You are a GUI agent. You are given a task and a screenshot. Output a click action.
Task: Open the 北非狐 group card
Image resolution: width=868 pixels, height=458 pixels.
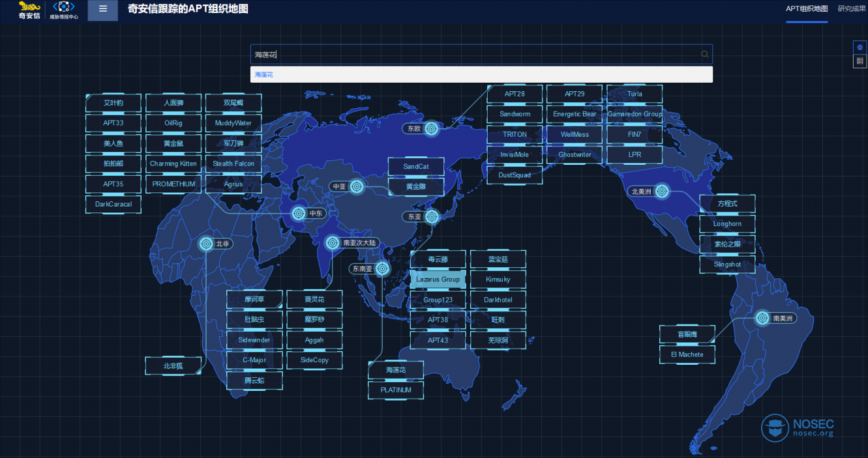click(173, 366)
